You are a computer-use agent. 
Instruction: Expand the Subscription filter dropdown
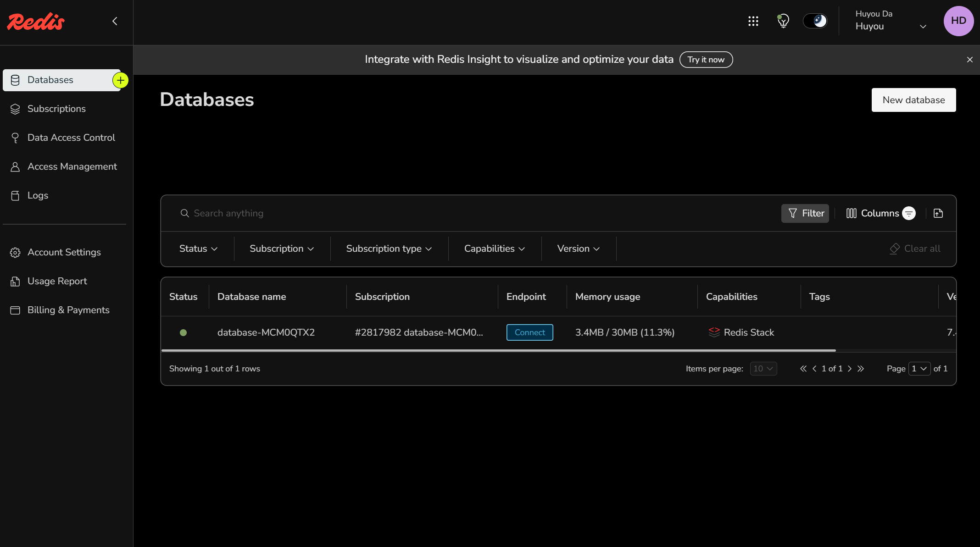click(282, 249)
